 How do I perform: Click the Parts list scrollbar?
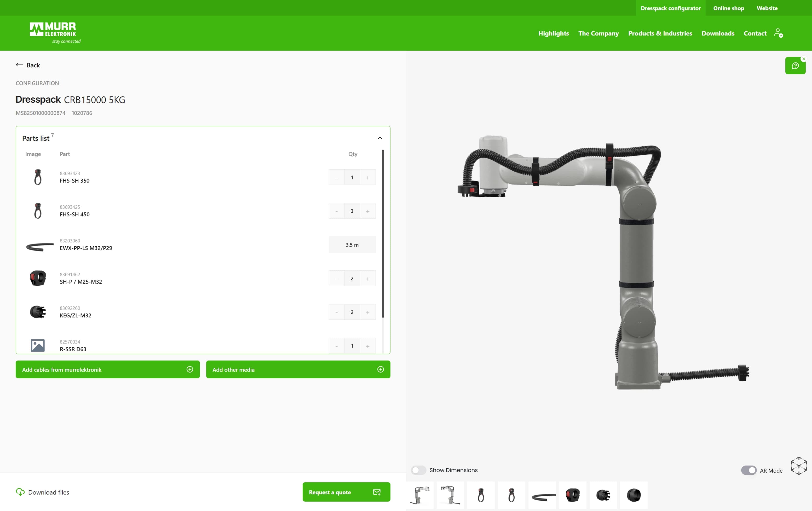coord(383,234)
